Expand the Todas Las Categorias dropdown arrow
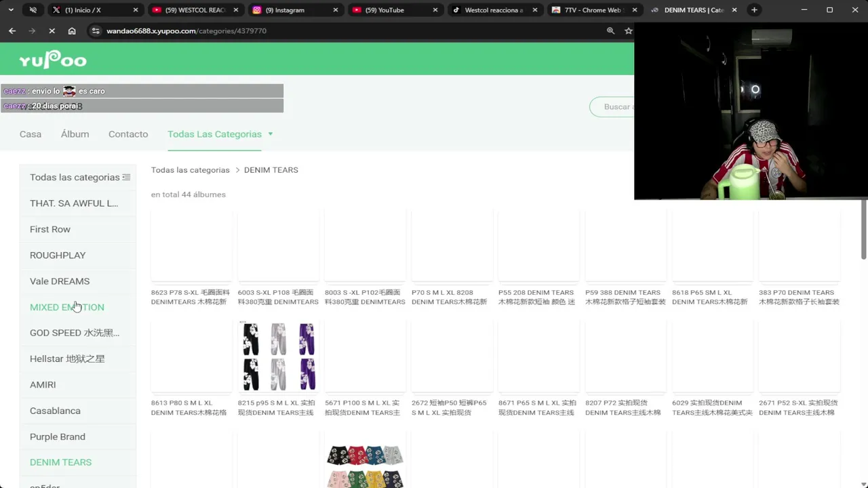This screenshot has width=868, height=488. [x=271, y=134]
